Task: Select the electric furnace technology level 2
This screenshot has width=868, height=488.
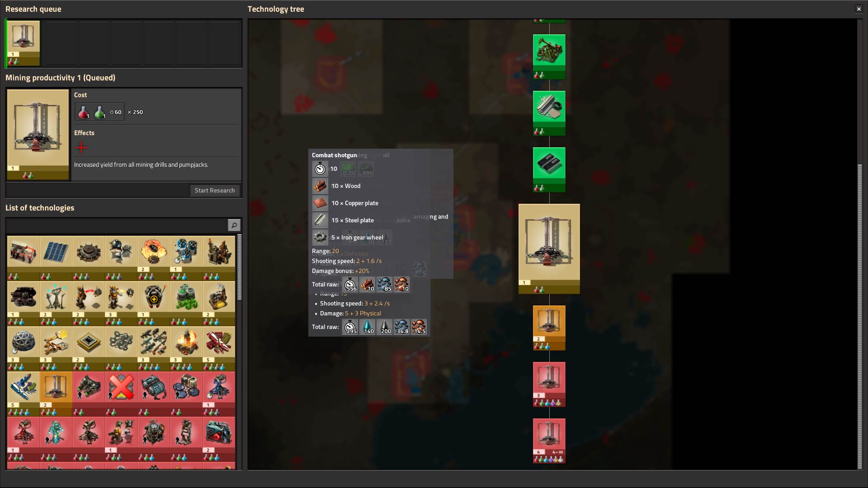Action: [219, 303]
